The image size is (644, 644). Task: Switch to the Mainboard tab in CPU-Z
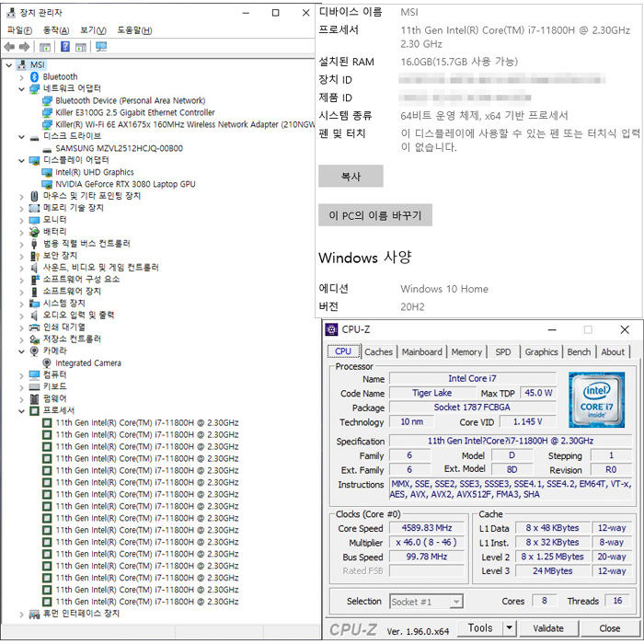pyautogui.click(x=421, y=352)
